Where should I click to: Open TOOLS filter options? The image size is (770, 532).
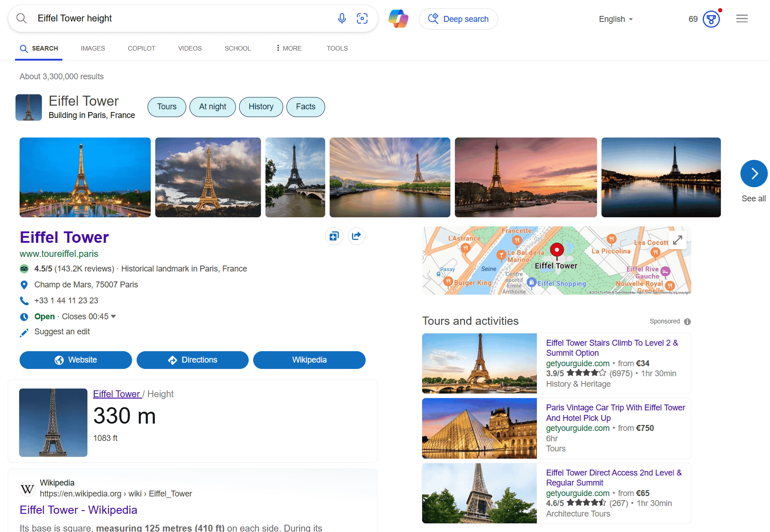(x=337, y=48)
